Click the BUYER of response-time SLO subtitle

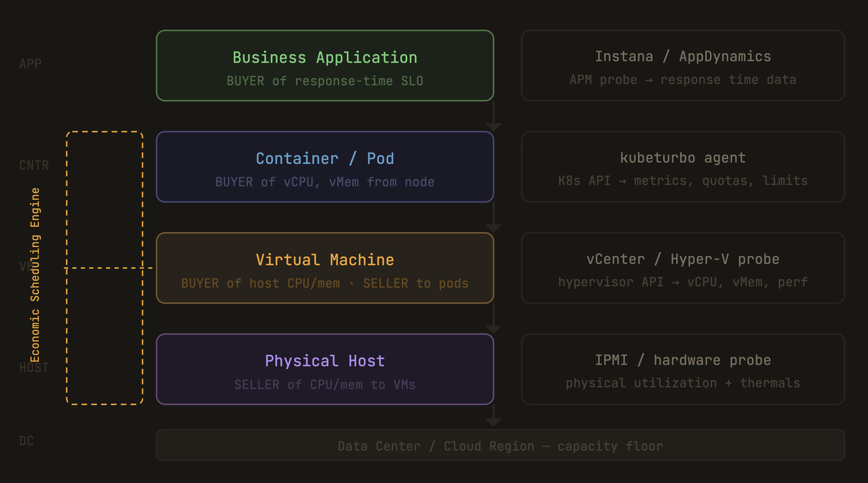324,81
